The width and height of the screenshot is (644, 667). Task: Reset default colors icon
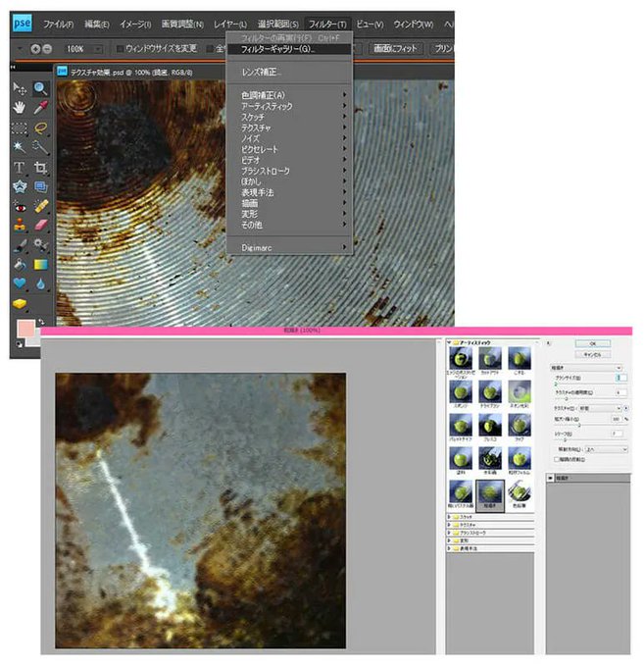pyautogui.click(x=20, y=344)
